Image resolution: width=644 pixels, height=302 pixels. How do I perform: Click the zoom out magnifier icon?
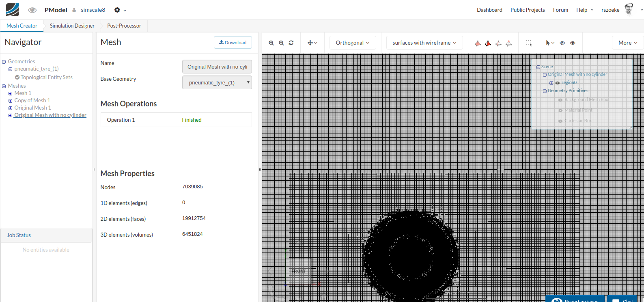coord(281,43)
